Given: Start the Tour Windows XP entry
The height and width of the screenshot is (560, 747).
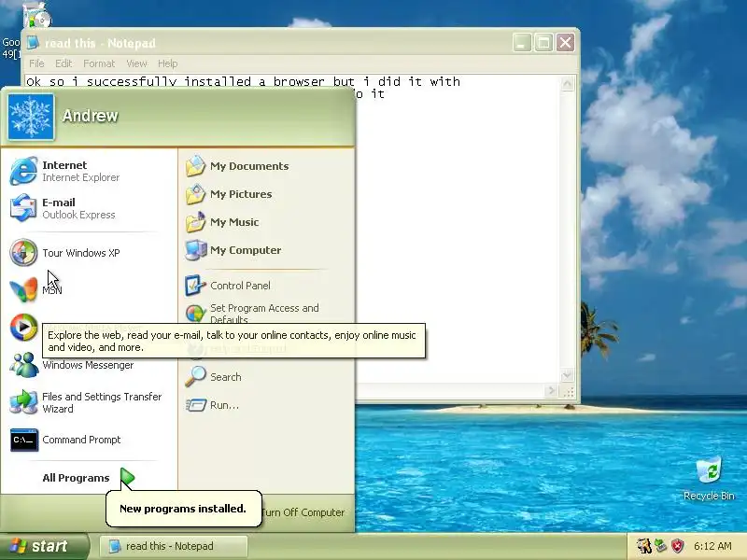Looking at the screenshot, I should pyautogui.click(x=89, y=253).
